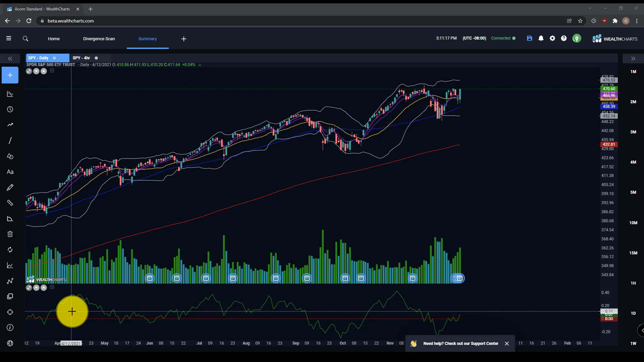
Task: Toggle the crosshair target icon
Action: (10, 312)
